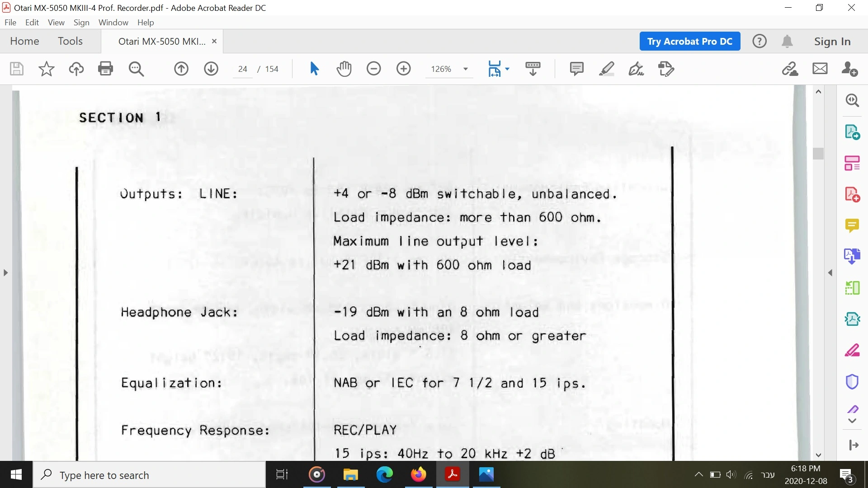Click the Zoom in plus icon
This screenshot has width=868, height=488.
404,69
